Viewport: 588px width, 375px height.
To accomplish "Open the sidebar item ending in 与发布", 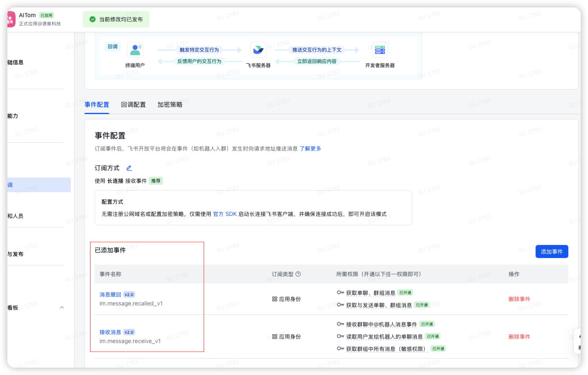I will (16, 254).
